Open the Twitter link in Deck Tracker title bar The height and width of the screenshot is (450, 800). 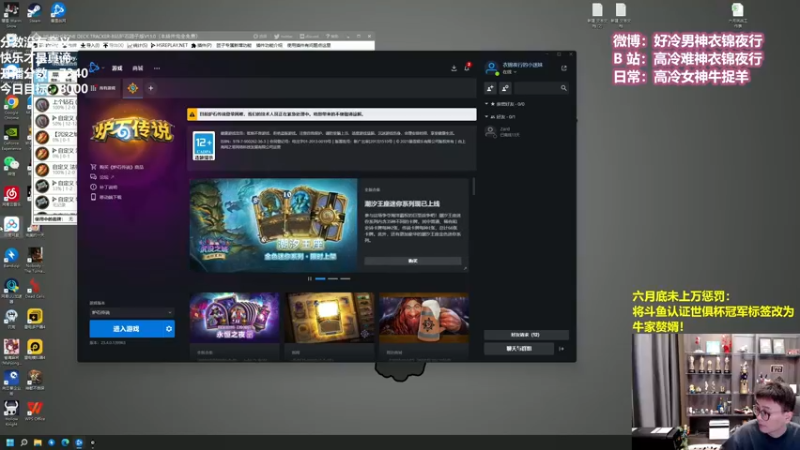pos(284,36)
